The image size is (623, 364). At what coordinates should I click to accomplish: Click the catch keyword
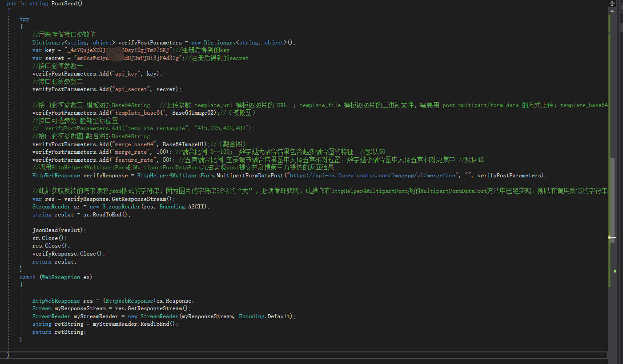pos(28,277)
